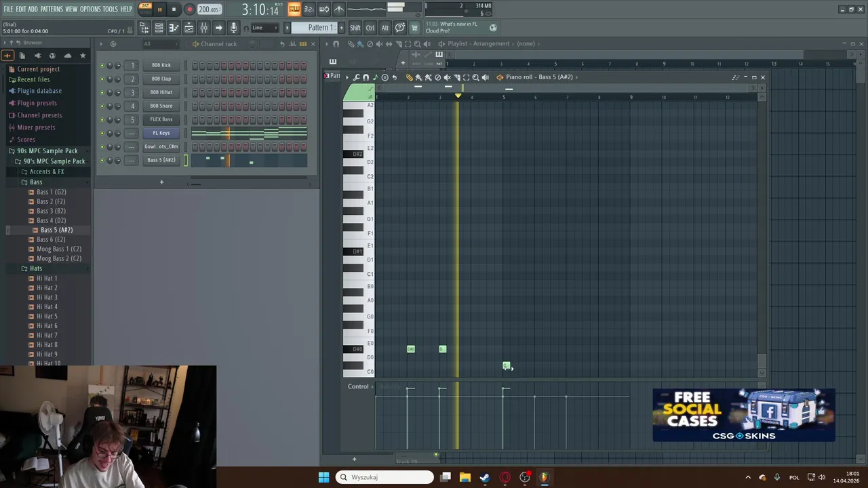Add a channel with plus button below rack
The width and height of the screenshot is (868, 488).
(161, 182)
